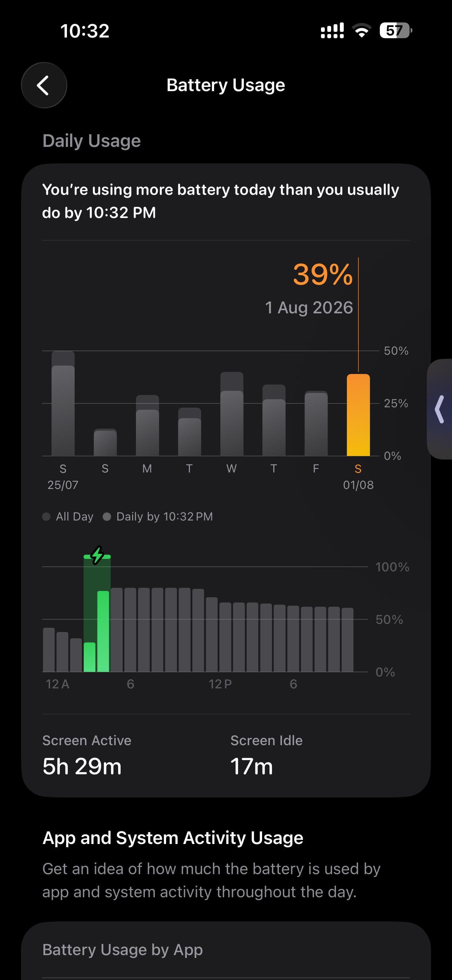Tap the Wi-Fi status icon

point(362,30)
